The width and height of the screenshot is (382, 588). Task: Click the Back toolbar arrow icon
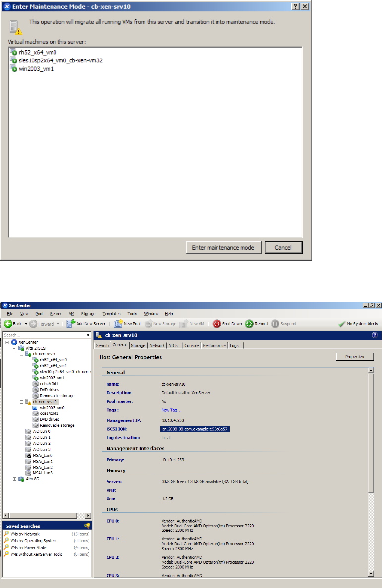pos(8,324)
